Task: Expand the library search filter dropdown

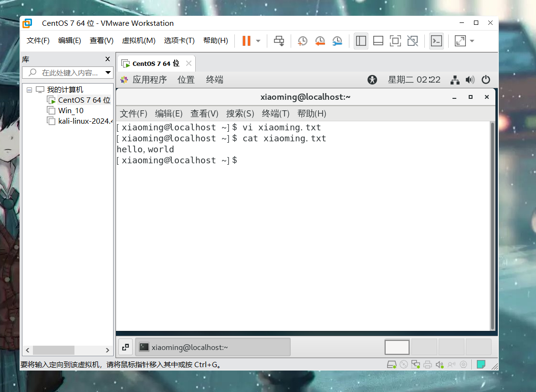Action: coord(108,73)
